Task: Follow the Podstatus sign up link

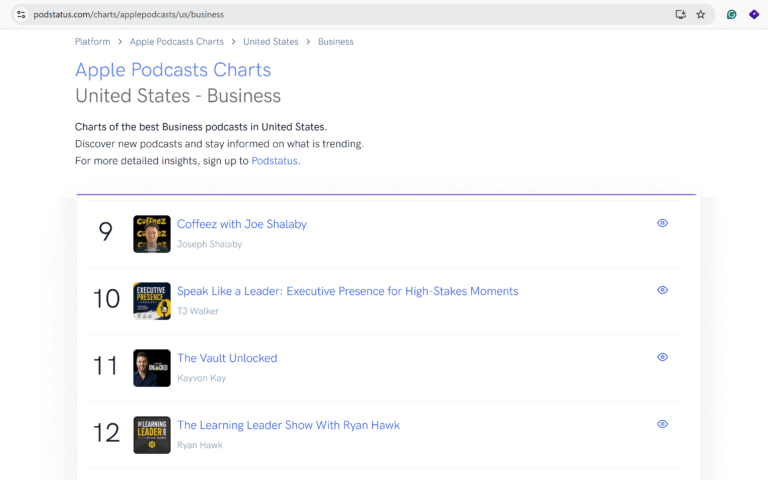Action: (x=274, y=161)
